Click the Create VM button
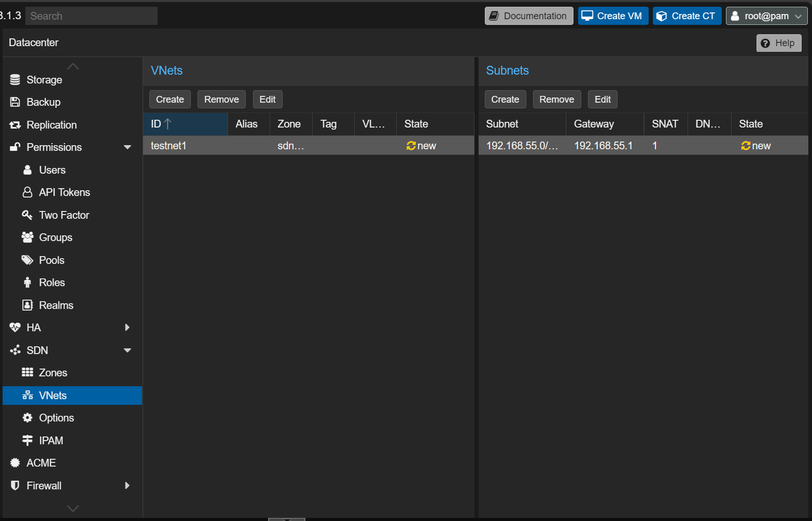The width and height of the screenshot is (812, 521). pos(613,16)
